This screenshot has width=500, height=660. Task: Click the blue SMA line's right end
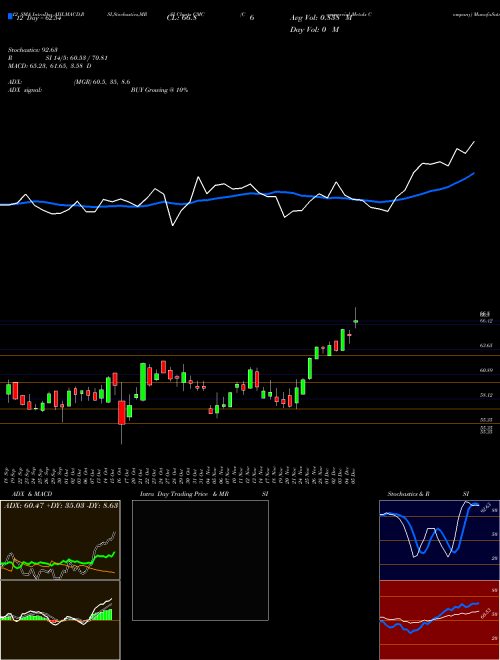pyautogui.click(x=474, y=173)
